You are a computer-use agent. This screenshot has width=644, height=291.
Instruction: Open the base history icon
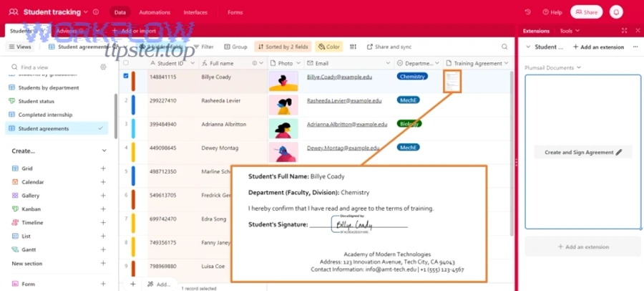[x=528, y=12]
